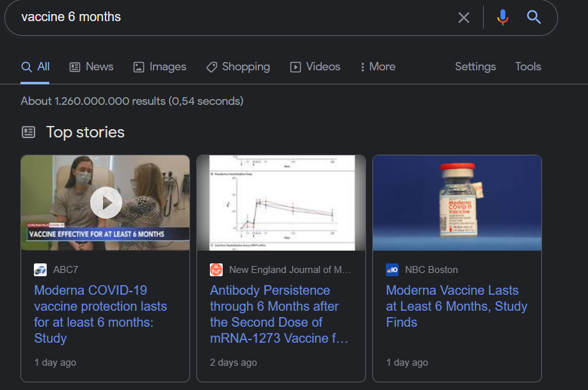Click the New England Journal source icon
This screenshot has width=588, height=390.
pyautogui.click(x=216, y=270)
